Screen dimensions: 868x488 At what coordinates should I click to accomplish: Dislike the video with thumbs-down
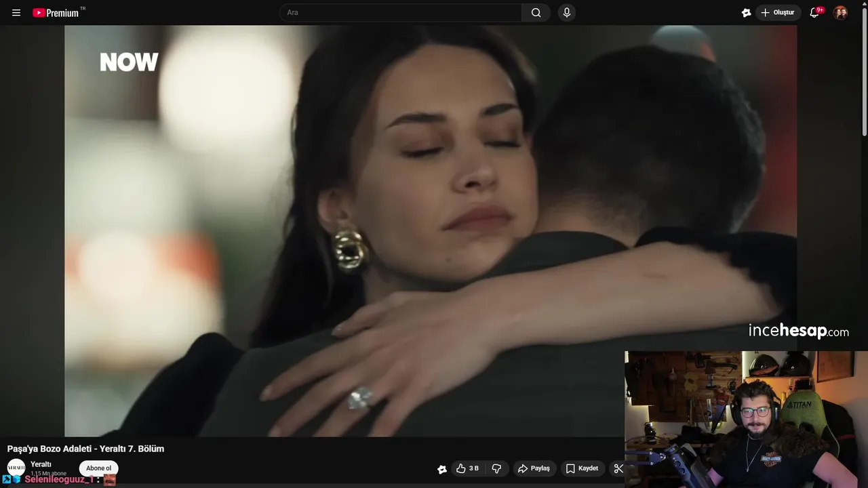[496, 468]
